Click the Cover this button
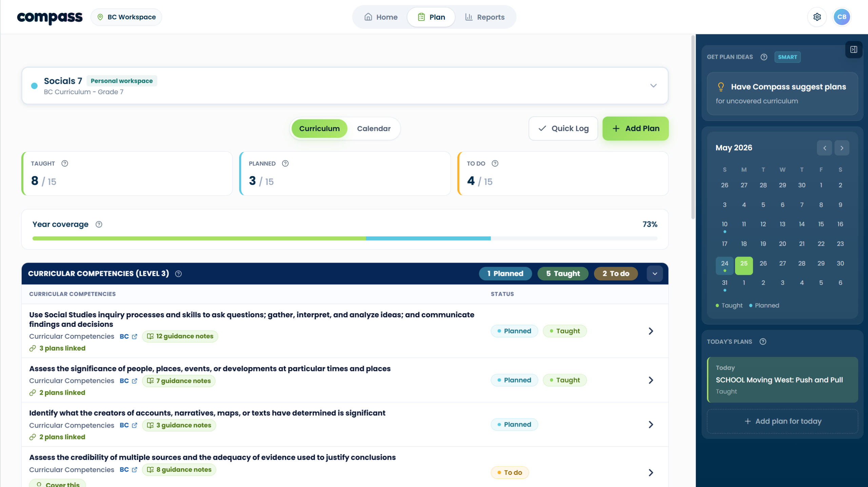 (x=58, y=484)
